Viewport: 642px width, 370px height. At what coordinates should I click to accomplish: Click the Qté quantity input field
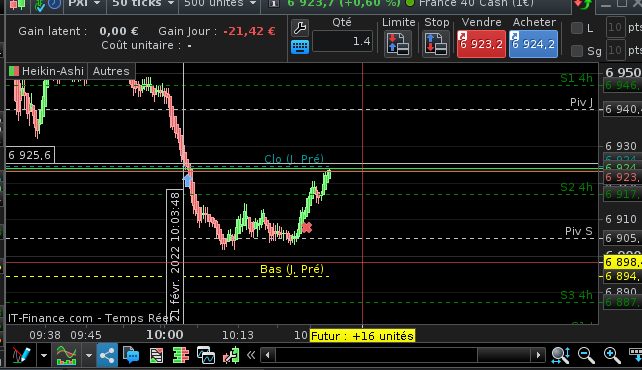pos(342,41)
